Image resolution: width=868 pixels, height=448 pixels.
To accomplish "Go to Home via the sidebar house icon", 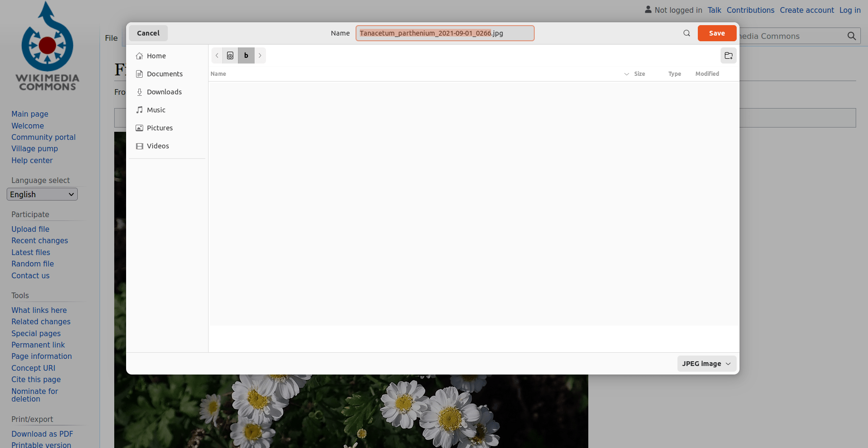I will click(x=155, y=55).
